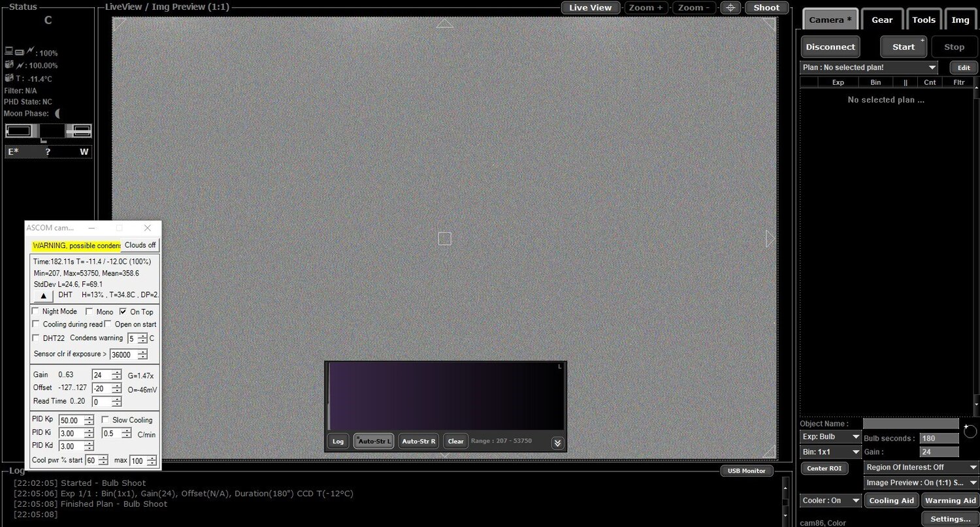Click the bottom-right corner marker of preview
The image size is (980, 527).
click(770, 451)
